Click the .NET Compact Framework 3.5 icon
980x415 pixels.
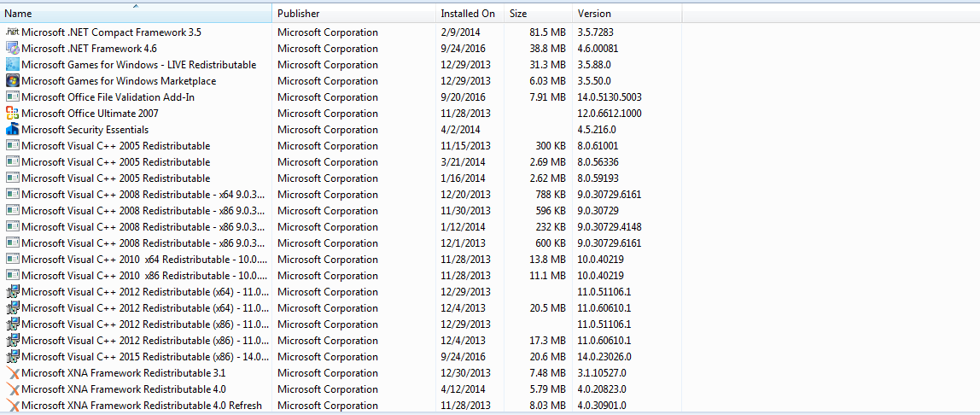[12, 32]
